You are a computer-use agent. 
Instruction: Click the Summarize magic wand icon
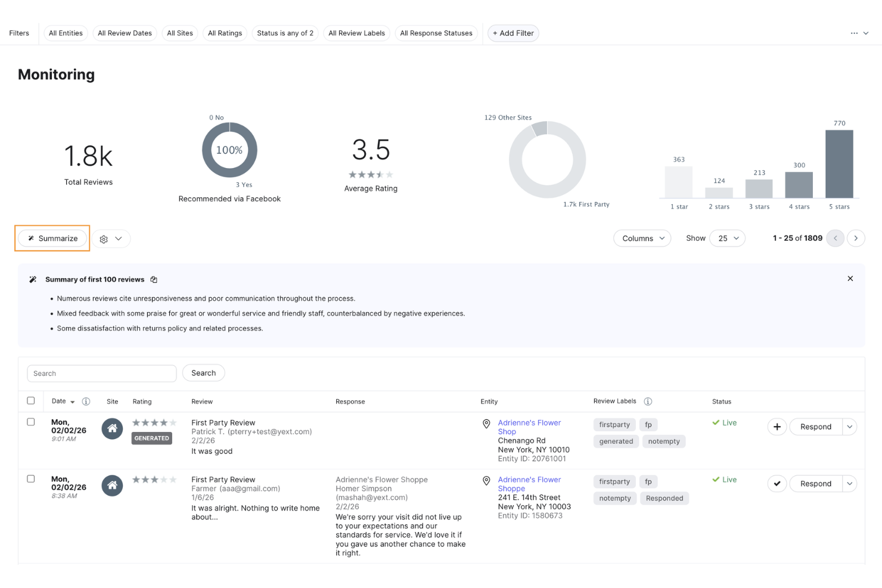tap(30, 238)
